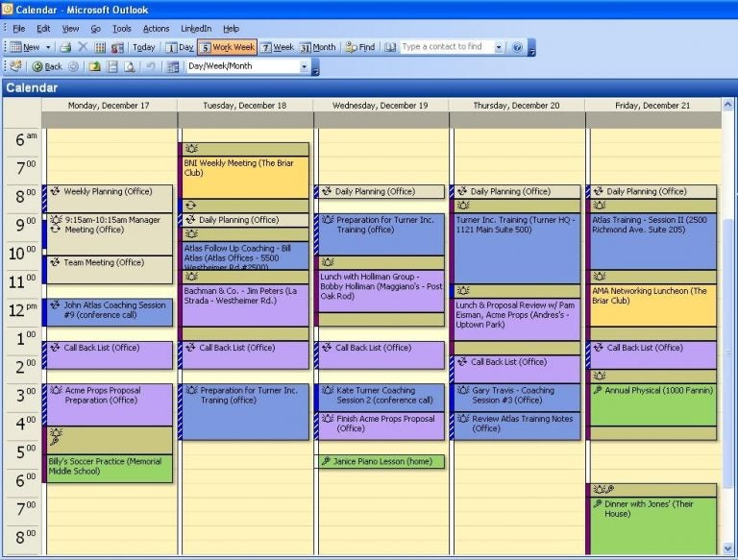Open the Address Book icon
This screenshot has height=560, width=738.
(x=390, y=47)
